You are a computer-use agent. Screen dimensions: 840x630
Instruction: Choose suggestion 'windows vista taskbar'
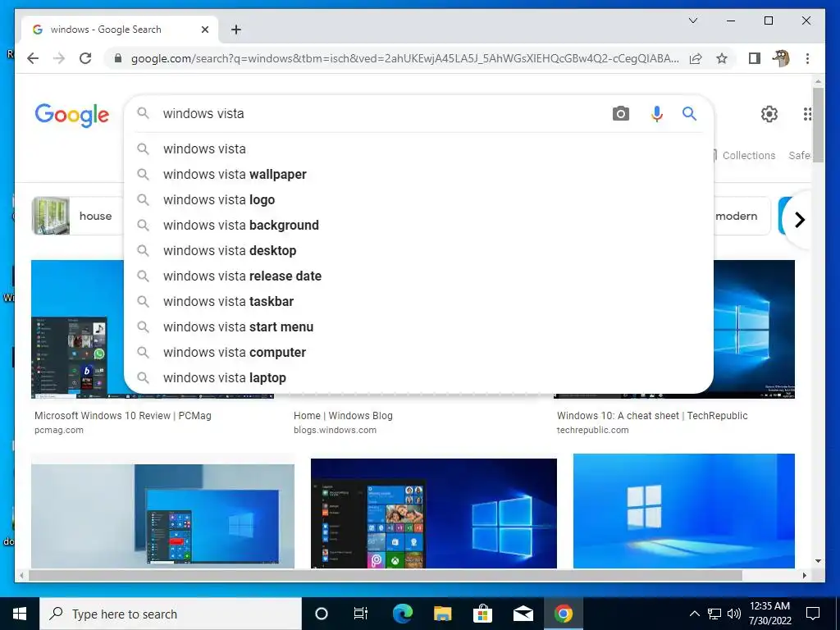(x=418, y=302)
